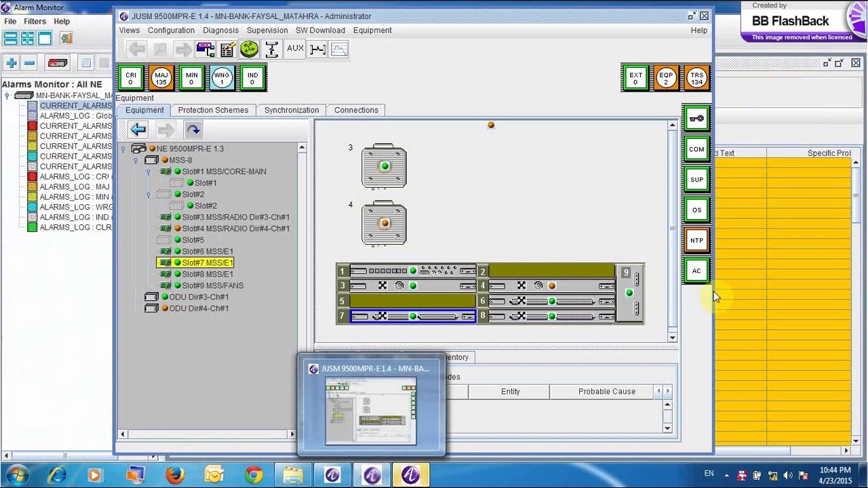Viewport: 868px width, 488px height.
Task: Select ODU Dir#4-Ch#1 tree item
Action: click(199, 309)
